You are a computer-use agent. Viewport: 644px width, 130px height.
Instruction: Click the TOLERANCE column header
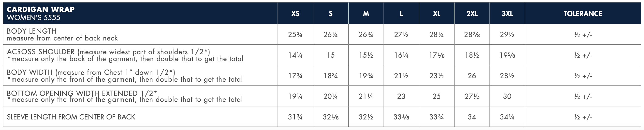[583, 14]
